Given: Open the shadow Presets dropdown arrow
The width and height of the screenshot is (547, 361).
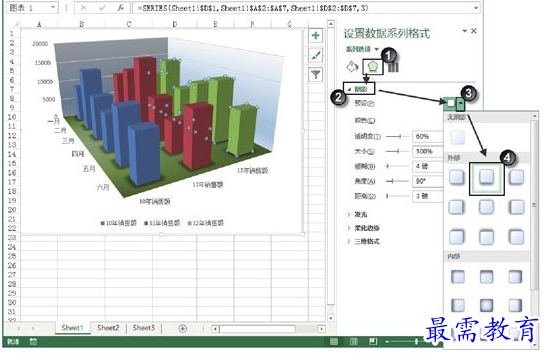Looking at the screenshot, I should click(461, 103).
